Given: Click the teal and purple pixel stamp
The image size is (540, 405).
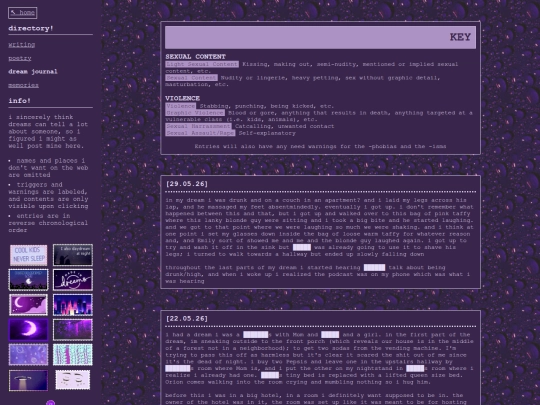Looking at the screenshot, I should click(x=73, y=354).
